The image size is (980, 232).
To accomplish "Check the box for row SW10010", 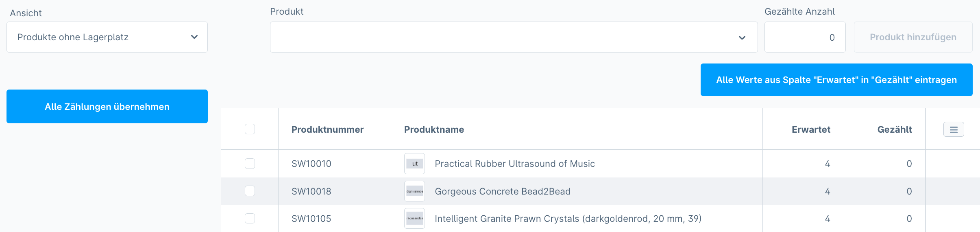I will [250, 164].
